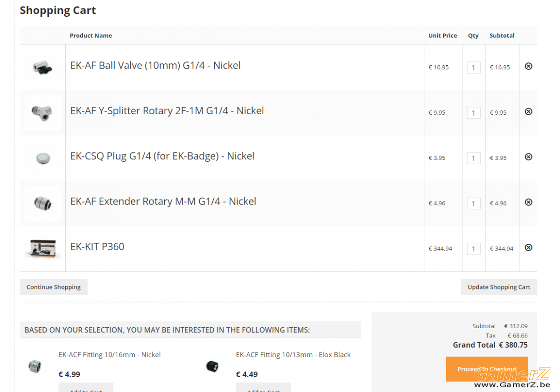
Task: Remove Y-Splitter Rotary item from cart
Action: (x=528, y=111)
